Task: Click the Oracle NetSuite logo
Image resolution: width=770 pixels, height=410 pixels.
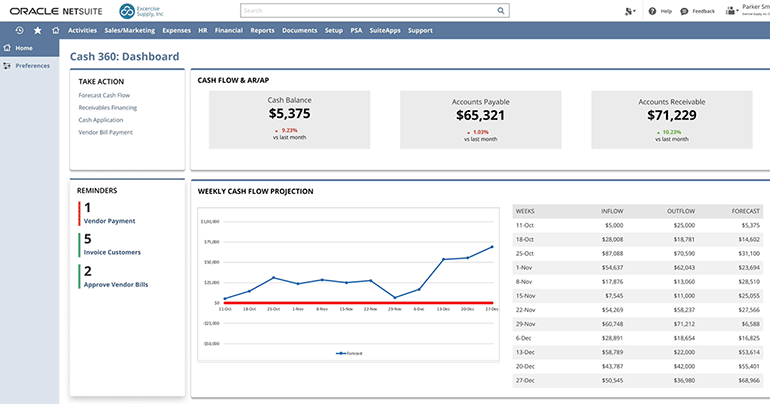Action: coord(54,11)
